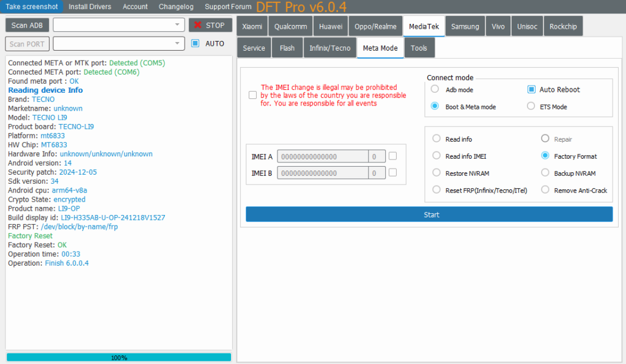Click the Scan PORT button
Image resolution: width=626 pixels, height=364 pixels.
(x=27, y=44)
